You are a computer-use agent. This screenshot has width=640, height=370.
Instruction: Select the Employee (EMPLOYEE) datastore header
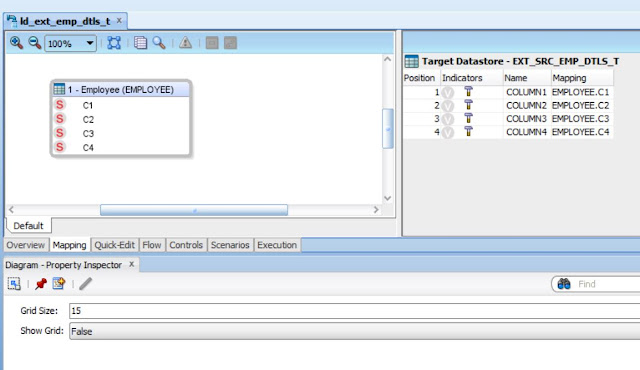pos(121,89)
